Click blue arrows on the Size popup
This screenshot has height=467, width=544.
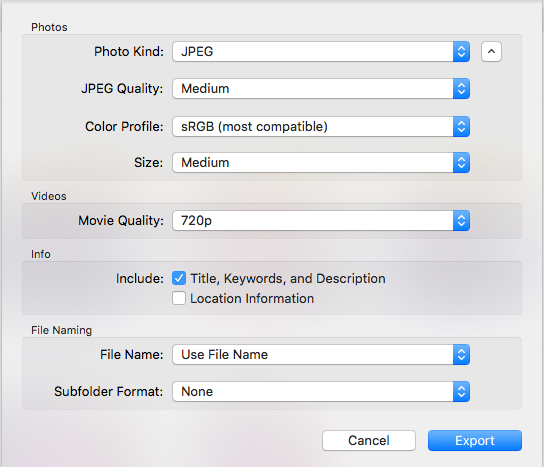[461, 163]
